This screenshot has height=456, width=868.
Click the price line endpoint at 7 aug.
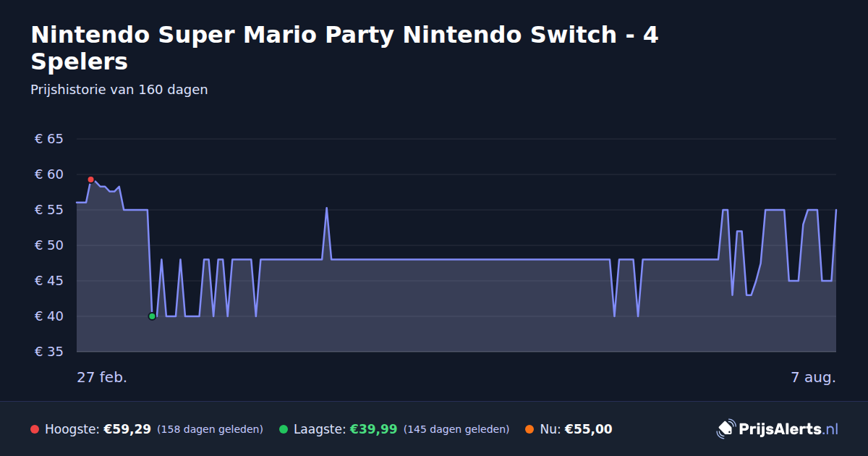[836, 210]
